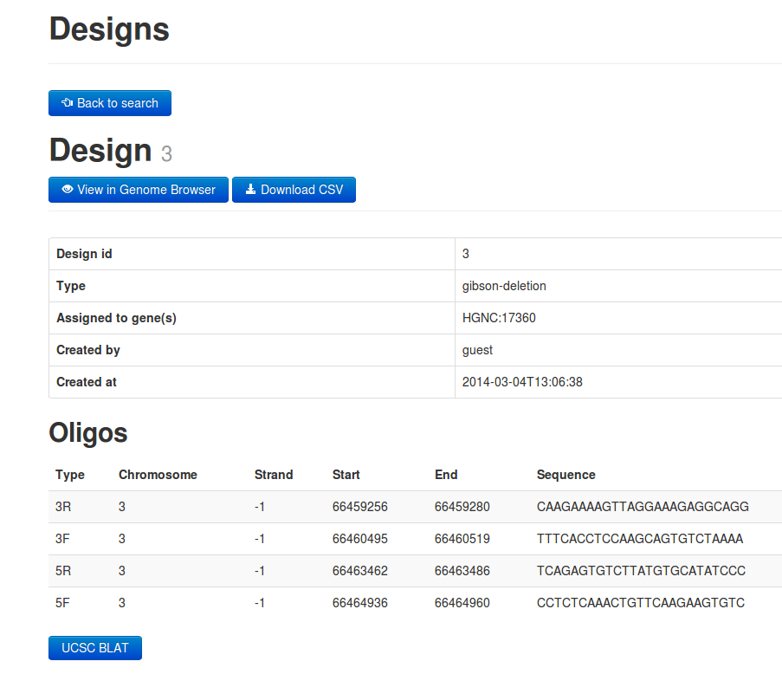Click the eye icon for Genome Browser
Image resolution: width=782 pixels, height=700 pixels.
coord(67,190)
